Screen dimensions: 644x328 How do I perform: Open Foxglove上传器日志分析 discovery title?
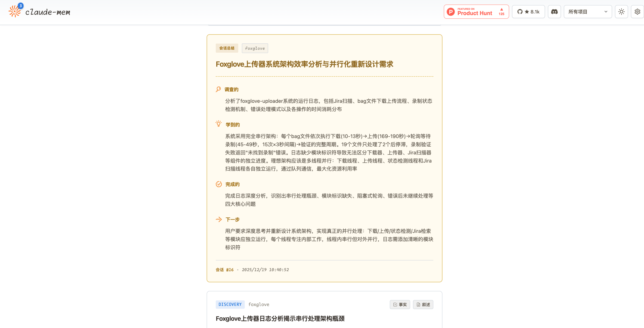pyautogui.click(x=280, y=319)
